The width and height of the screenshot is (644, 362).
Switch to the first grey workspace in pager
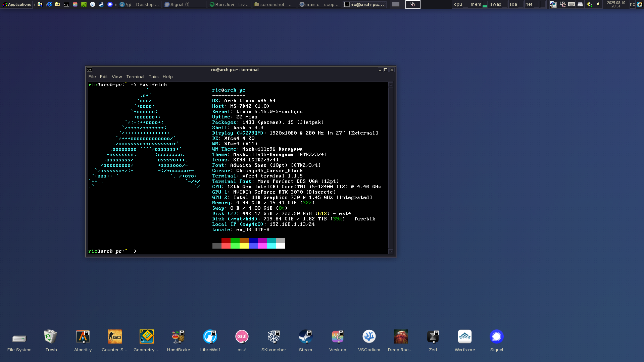point(396,4)
